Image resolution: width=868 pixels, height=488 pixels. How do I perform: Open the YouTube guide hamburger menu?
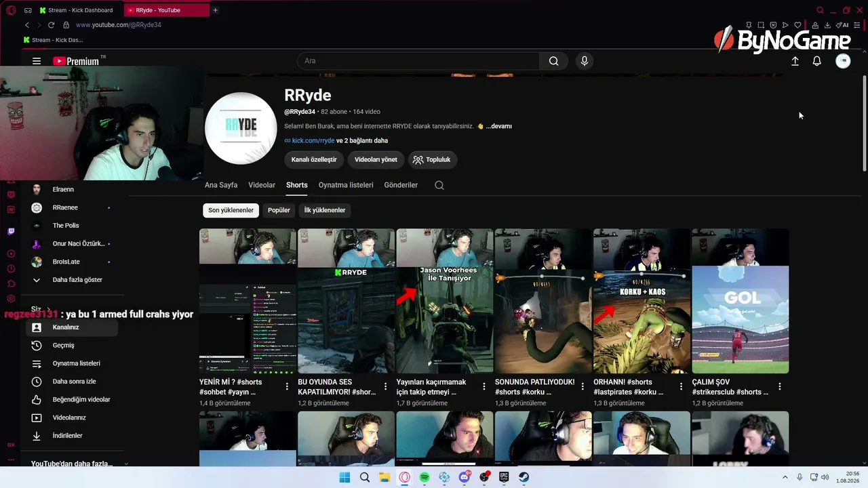[x=37, y=61]
